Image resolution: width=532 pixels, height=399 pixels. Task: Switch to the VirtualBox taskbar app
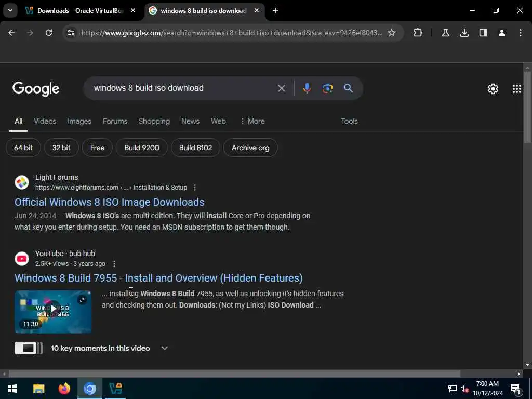(115, 389)
